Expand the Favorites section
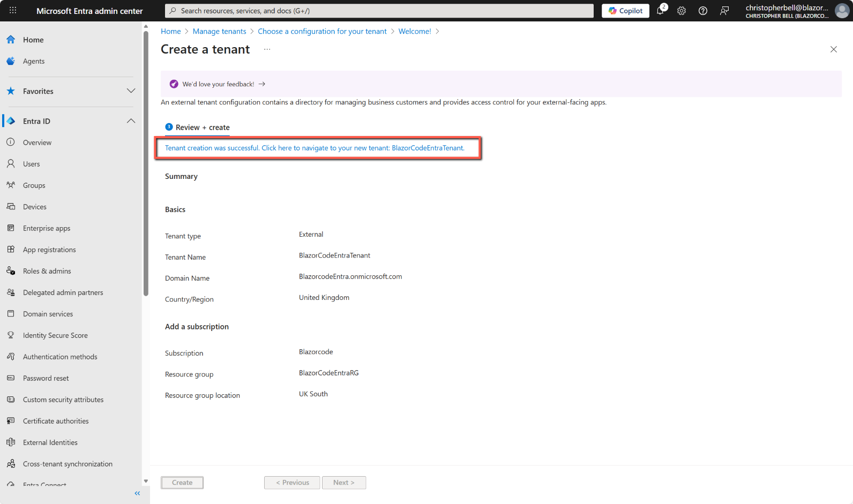853x504 pixels. click(x=131, y=91)
